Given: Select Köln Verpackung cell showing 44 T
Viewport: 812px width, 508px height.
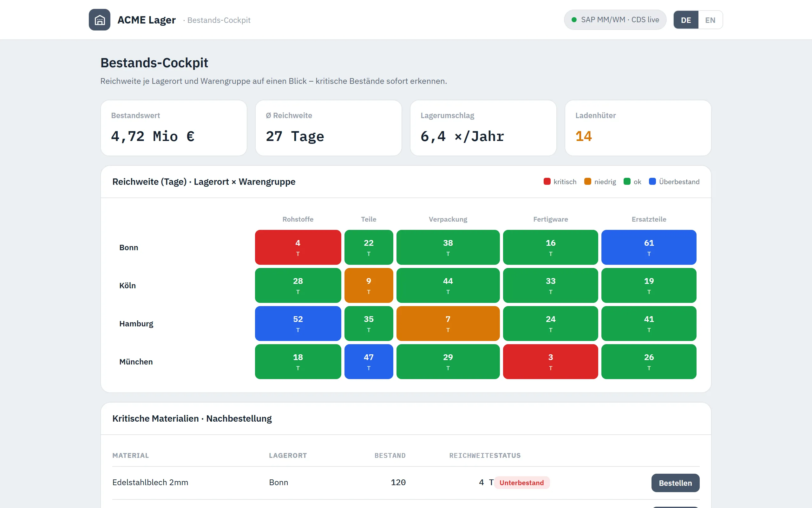Looking at the screenshot, I should click(x=448, y=285).
